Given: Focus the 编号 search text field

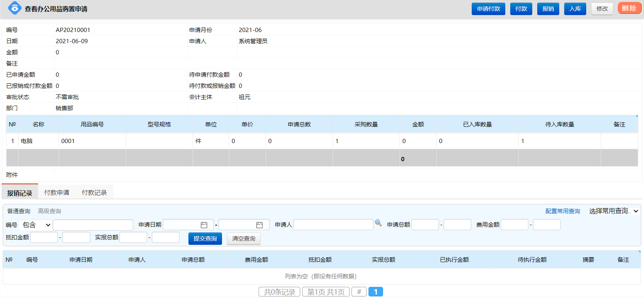Looking at the screenshot, I should 93,225.
